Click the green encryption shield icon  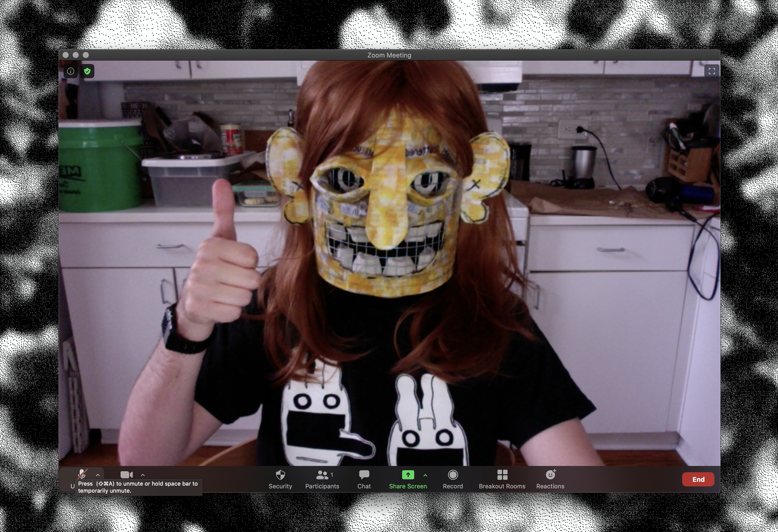coord(87,71)
